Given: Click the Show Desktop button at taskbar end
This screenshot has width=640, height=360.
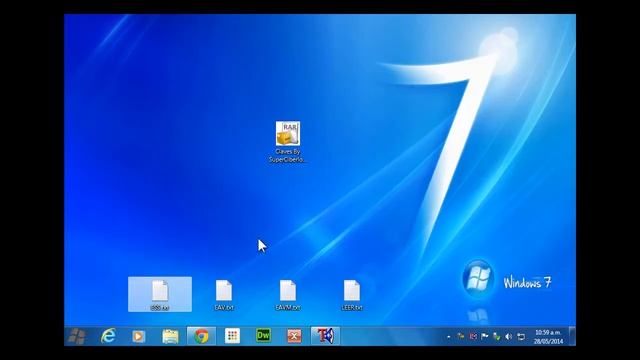Looking at the screenshot, I should pyautogui.click(x=572, y=336).
